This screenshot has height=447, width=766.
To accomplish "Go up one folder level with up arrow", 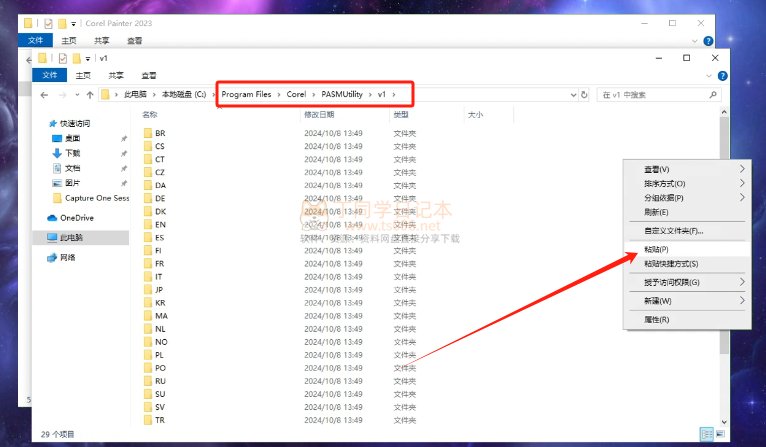I will tap(89, 94).
